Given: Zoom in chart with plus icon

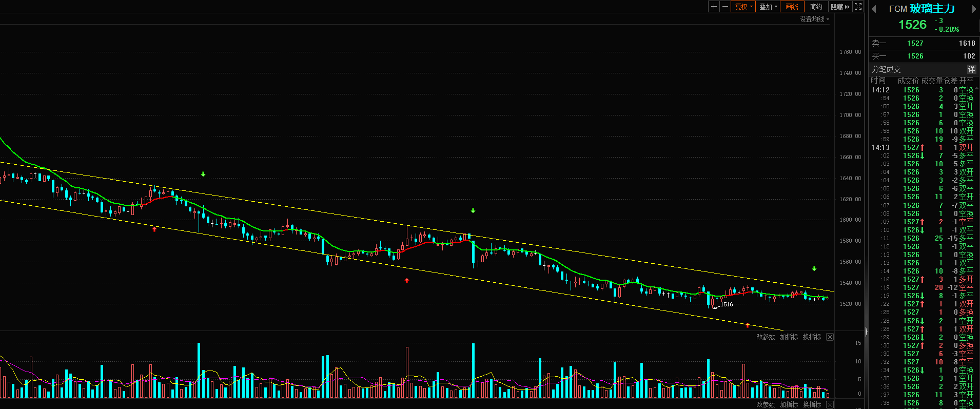Looking at the screenshot, I should click(714, 7).
